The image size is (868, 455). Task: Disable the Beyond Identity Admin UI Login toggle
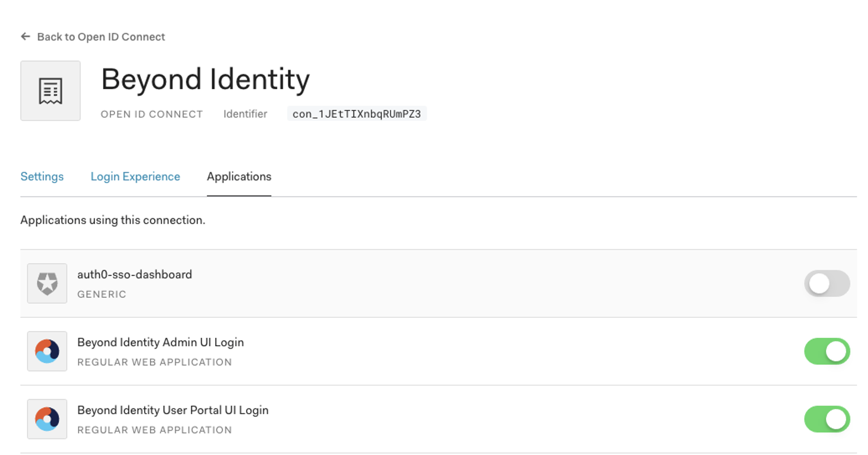tap(827, 351)
